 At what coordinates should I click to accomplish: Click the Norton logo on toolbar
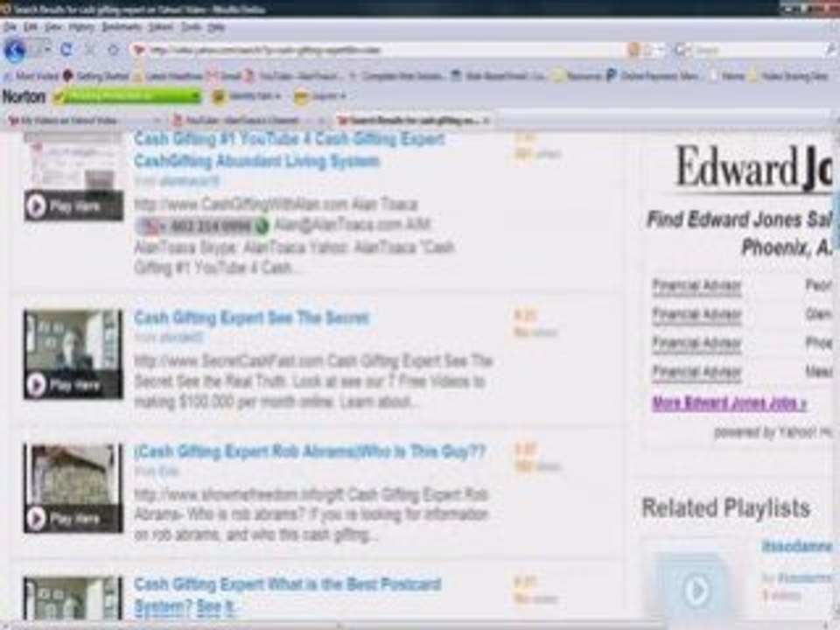point(24,96)
